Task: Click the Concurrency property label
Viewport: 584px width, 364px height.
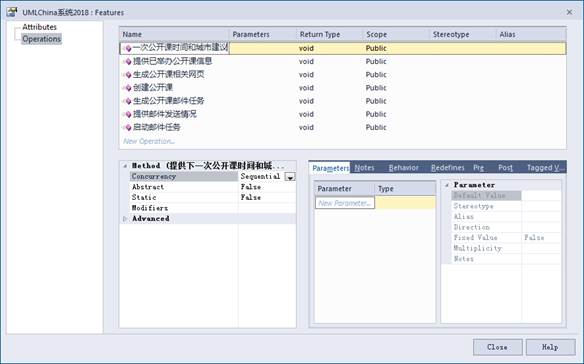Action: (x=154, y=177)
